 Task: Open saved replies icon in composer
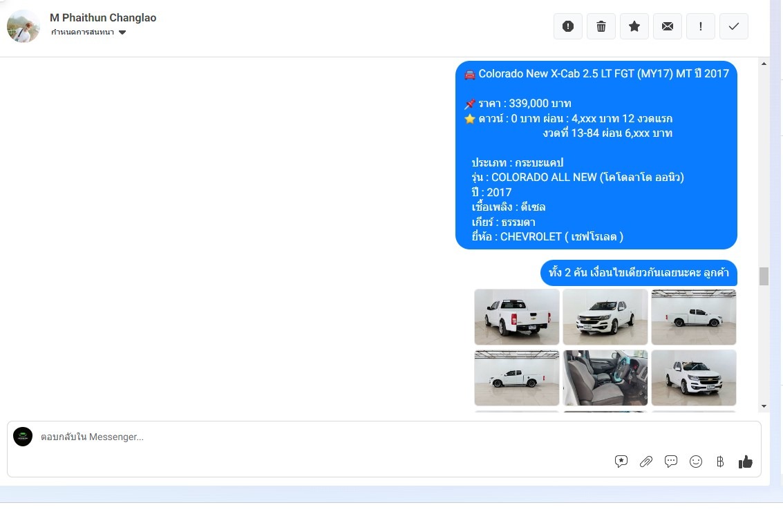[x=621, y=462]
